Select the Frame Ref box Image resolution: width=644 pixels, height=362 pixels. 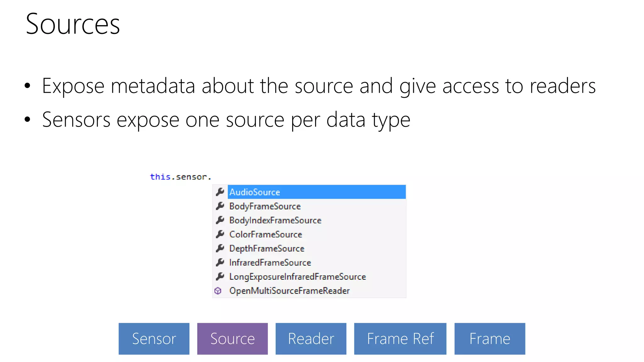click(x=400, y=339)
